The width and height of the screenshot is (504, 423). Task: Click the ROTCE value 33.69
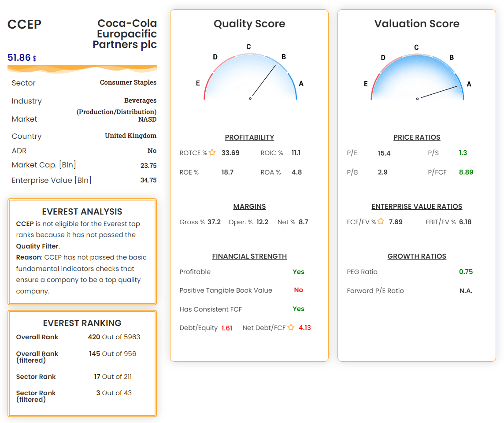[230, 153]
